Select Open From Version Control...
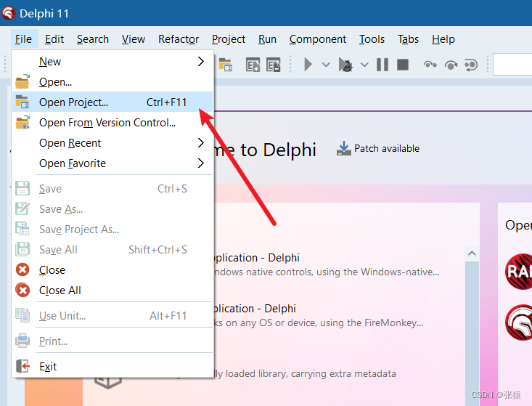 112,122
